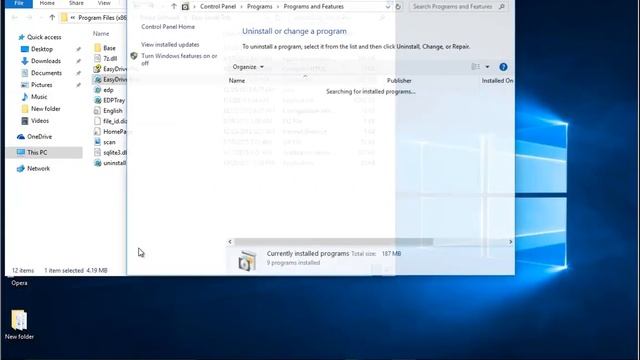Select OneDrive in navigation pane
This screenshot has width=640, height=360.
[x=39, y=137]
